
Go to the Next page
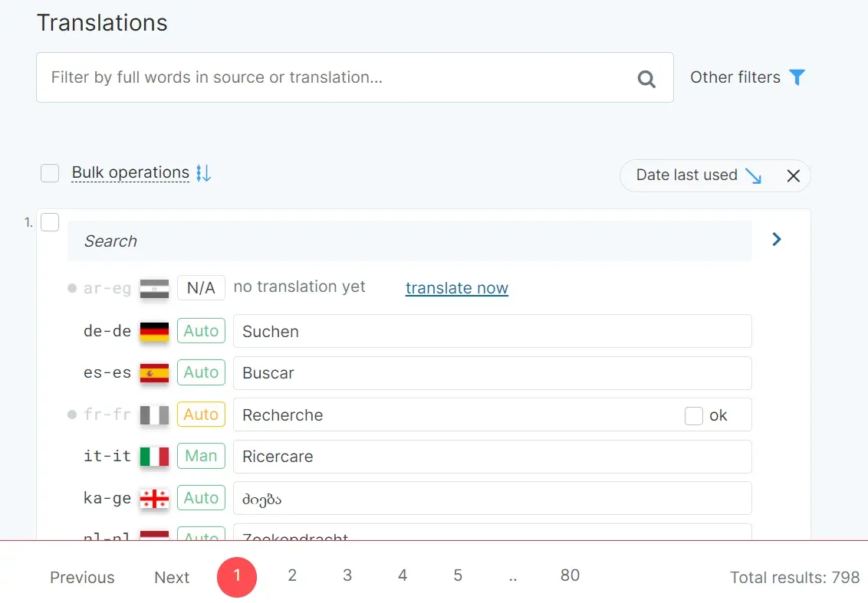(172, 578)
